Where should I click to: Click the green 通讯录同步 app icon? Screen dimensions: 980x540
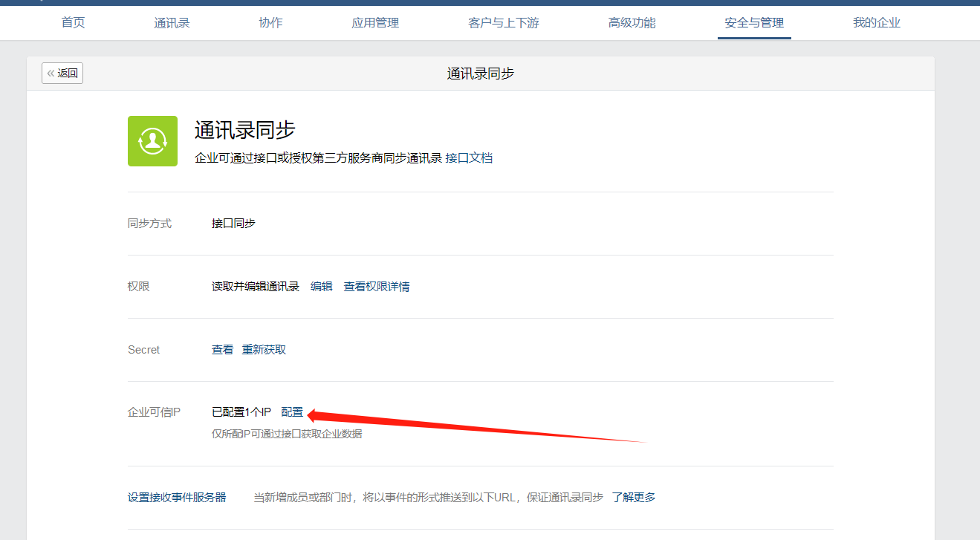pyautogui.click(x=152, y=141)
